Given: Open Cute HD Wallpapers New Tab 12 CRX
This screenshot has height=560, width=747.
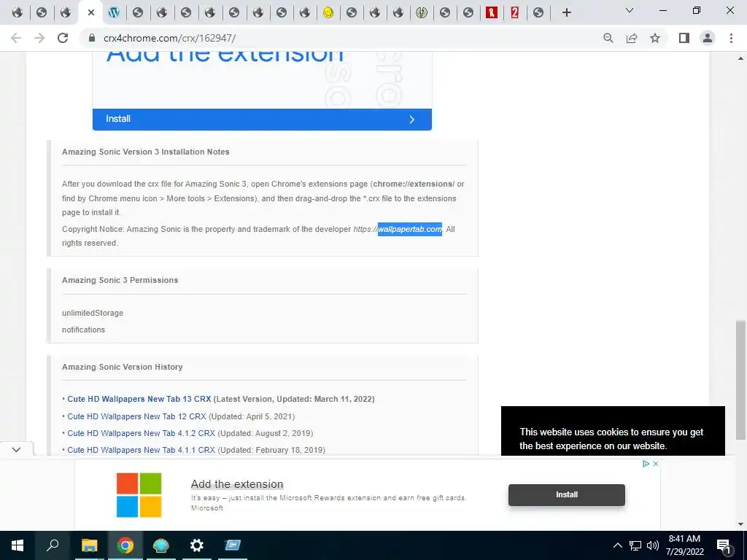Looking at the screenshot, I should click(x=136, y=416).
